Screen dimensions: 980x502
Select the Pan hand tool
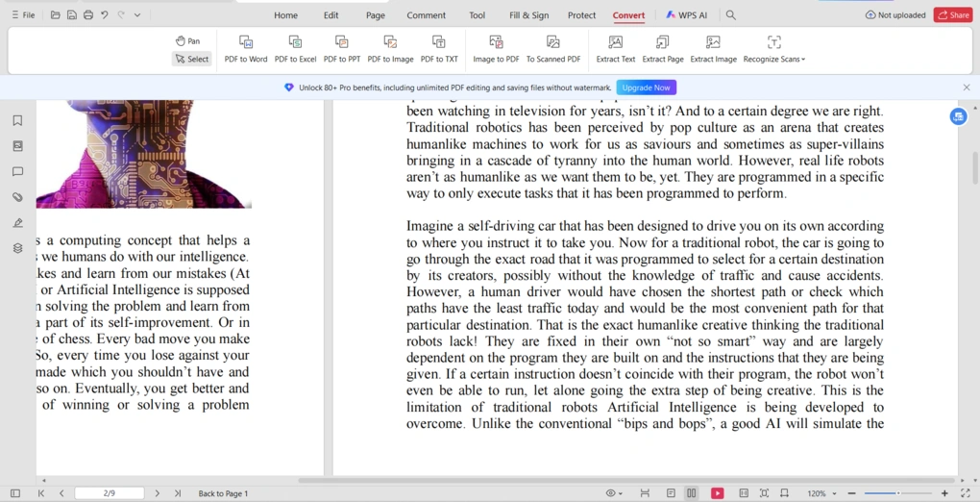tap(187, 41)
